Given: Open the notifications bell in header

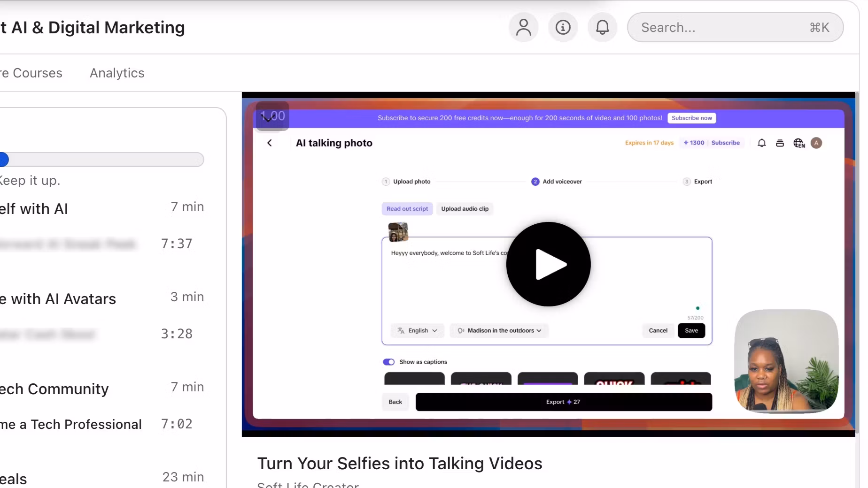Looking at the screenshot, I should 602,28.
